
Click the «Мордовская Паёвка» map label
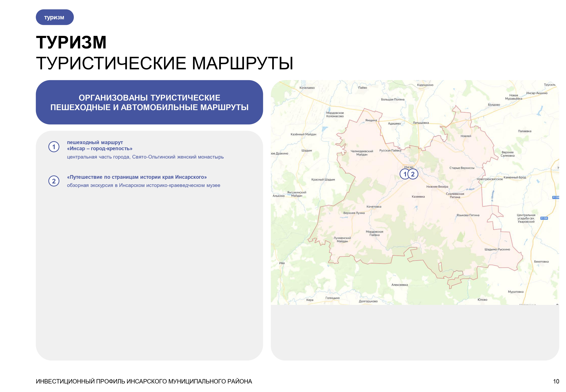pos(375,233)
